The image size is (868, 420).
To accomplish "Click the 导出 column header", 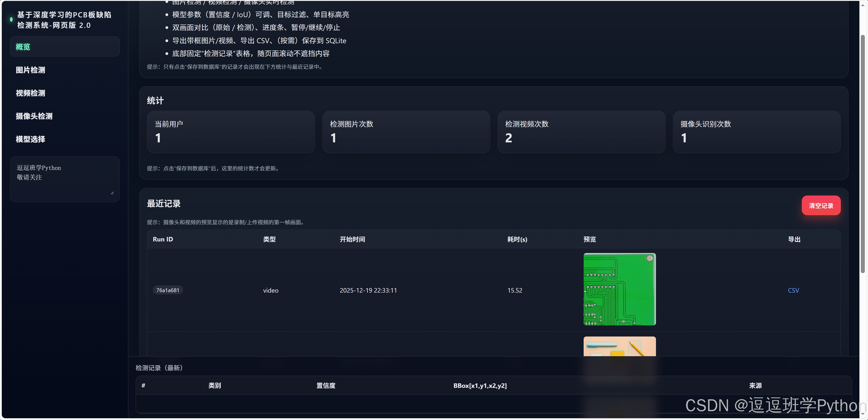I will point(794,239).
